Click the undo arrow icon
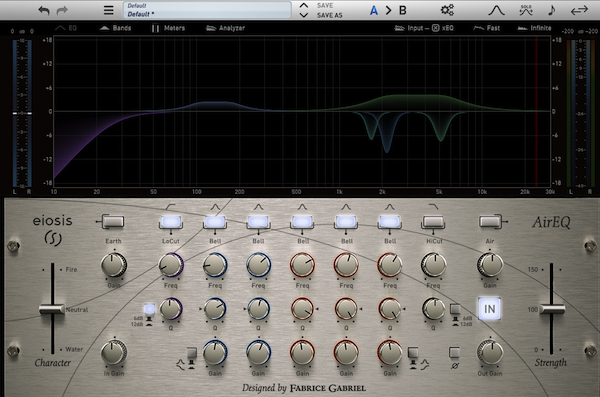The image size is (600, 397). 44,10
